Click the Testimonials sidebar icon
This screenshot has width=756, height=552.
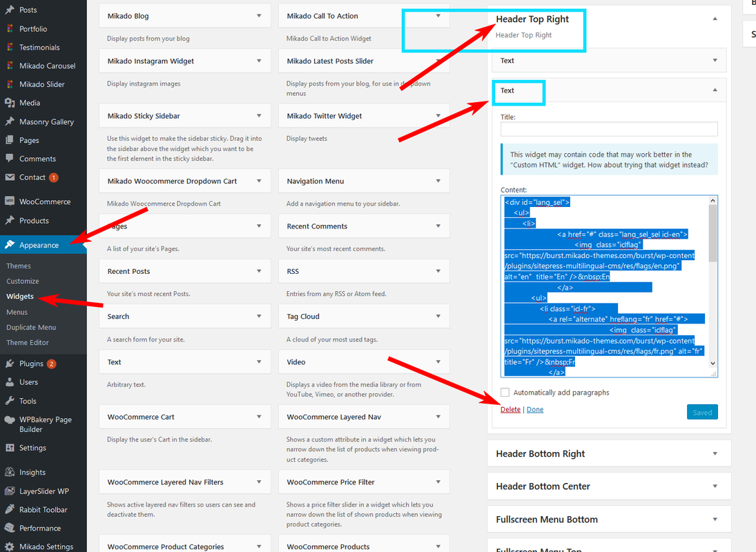click(10, 47)
